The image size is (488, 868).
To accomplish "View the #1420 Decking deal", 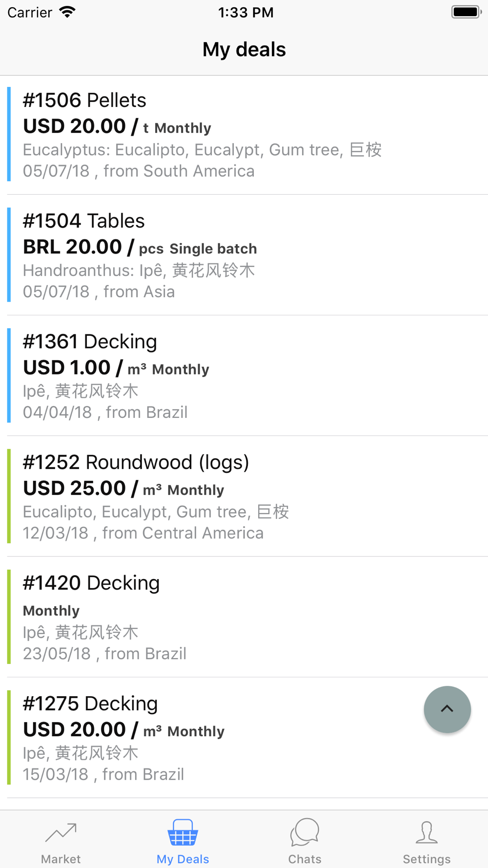I will coord(91,583).
